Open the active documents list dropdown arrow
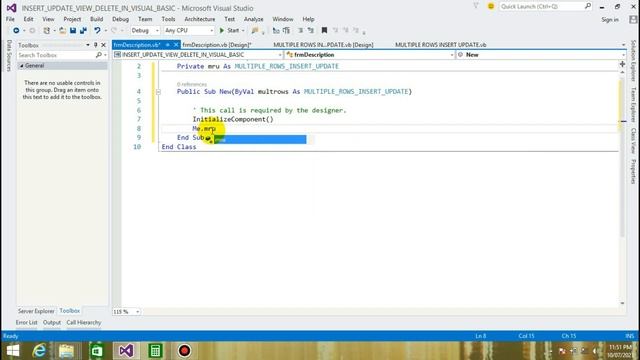 pos(623,45)
